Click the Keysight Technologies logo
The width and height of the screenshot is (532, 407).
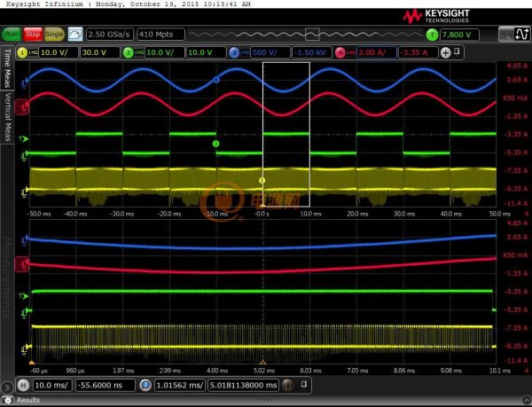point(436,16)
